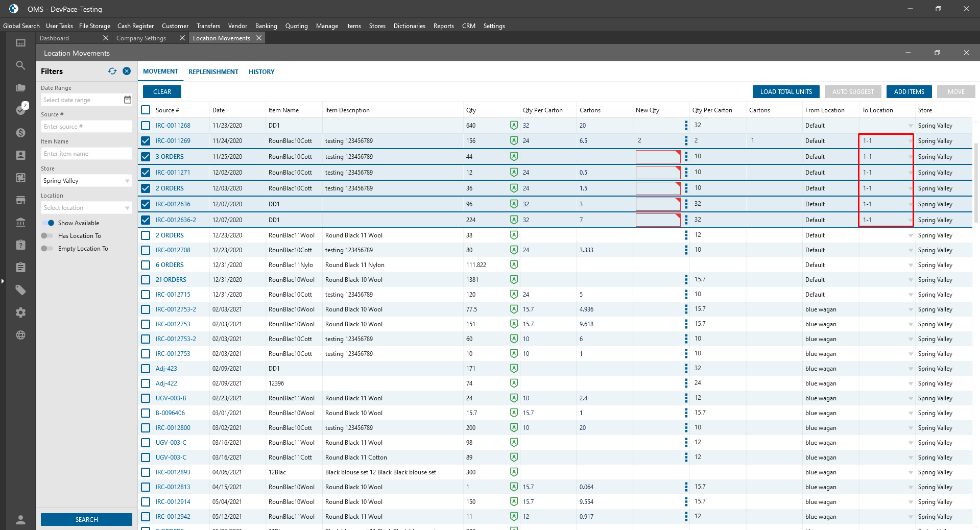Switch to the Replenishment tab
Image resolution: width=980 pixels, height=530 pixels.
213,72
